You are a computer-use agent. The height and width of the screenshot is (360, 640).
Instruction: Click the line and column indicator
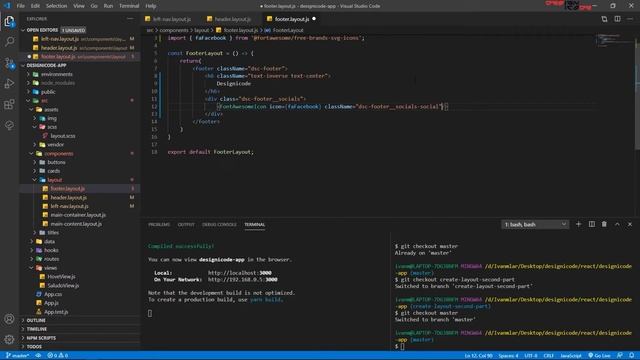point(478,356)
